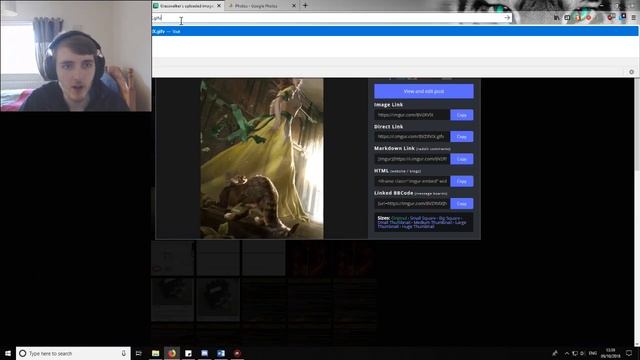Copy the Direct Link

point(462,137)
